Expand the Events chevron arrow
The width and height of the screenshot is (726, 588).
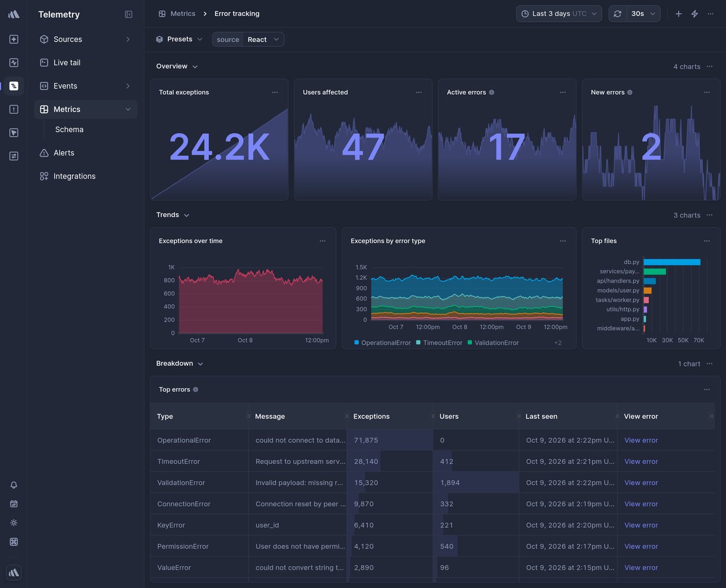tap(128, 86)
